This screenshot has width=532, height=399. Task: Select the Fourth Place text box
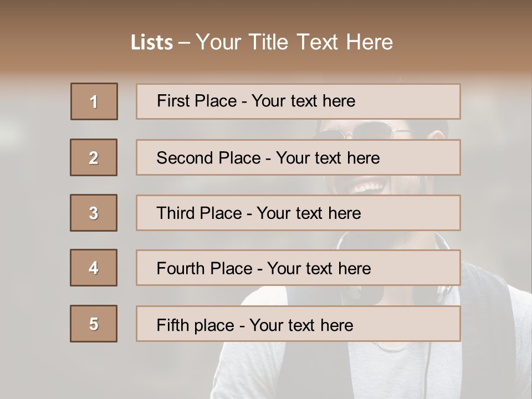click(x=298, y=268)
